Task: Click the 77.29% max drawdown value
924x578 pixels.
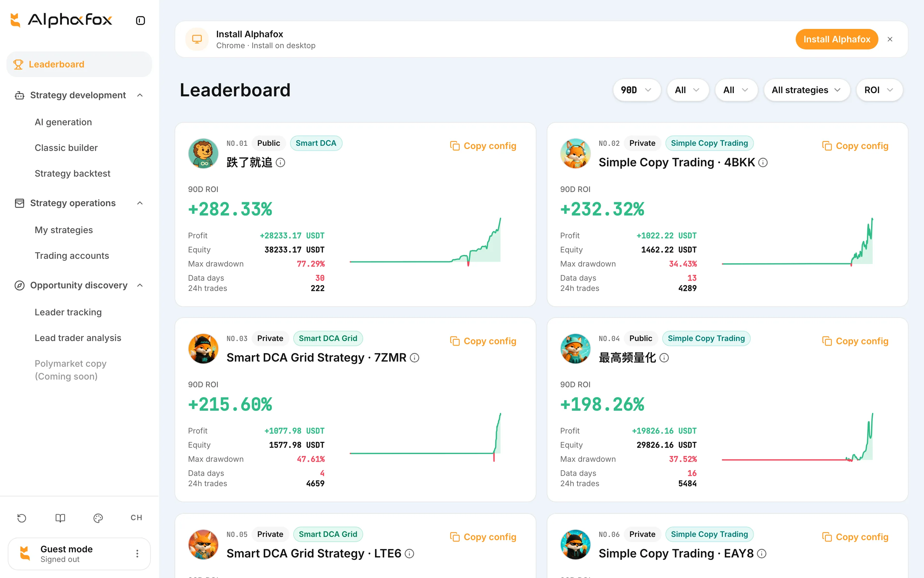Action: point(311,264)
